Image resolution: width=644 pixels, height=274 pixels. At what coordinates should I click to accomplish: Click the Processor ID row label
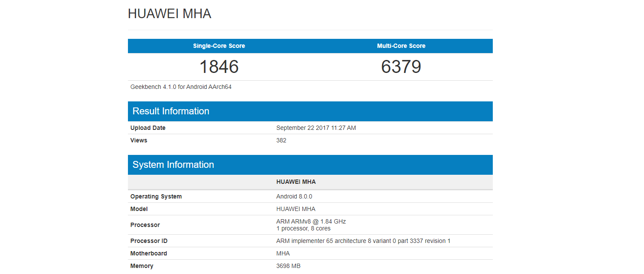[x=149, y=241]
